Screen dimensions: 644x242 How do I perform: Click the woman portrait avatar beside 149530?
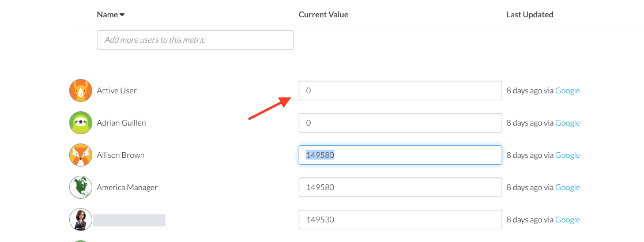[x=81, y=220]
